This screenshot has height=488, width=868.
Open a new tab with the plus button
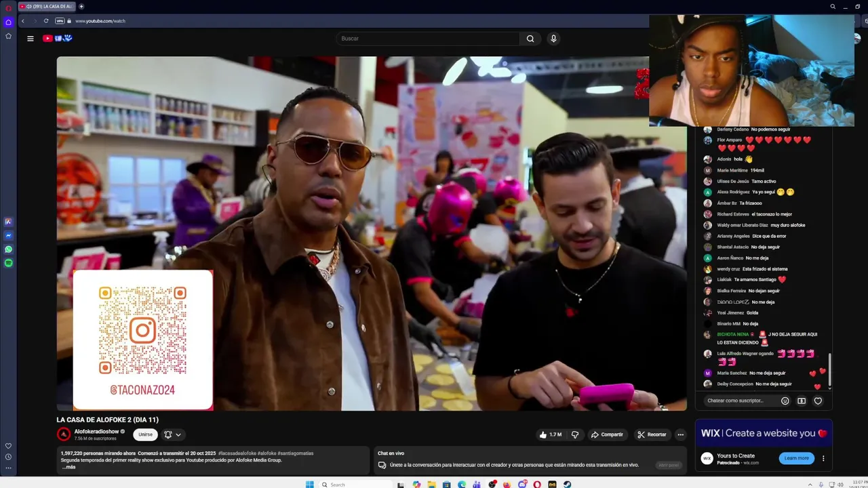pyautogui.click(x=81, y=7)
